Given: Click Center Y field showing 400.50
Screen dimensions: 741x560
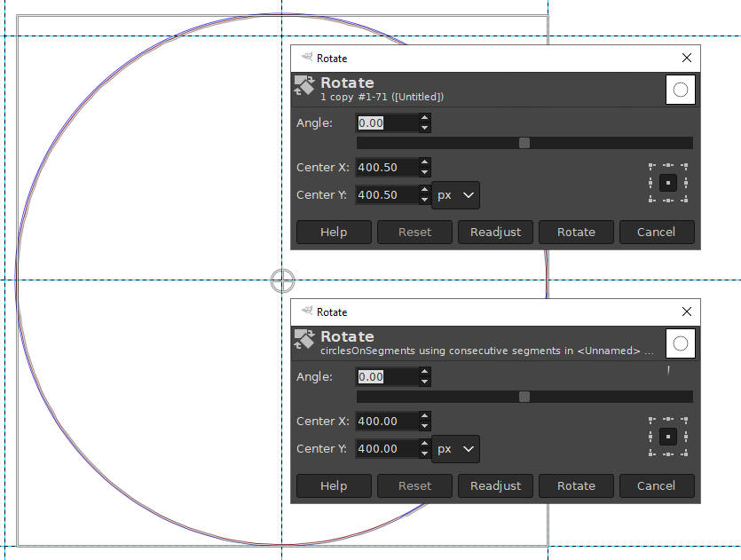Looking at the screenshot, I should [x=387, y=195].
